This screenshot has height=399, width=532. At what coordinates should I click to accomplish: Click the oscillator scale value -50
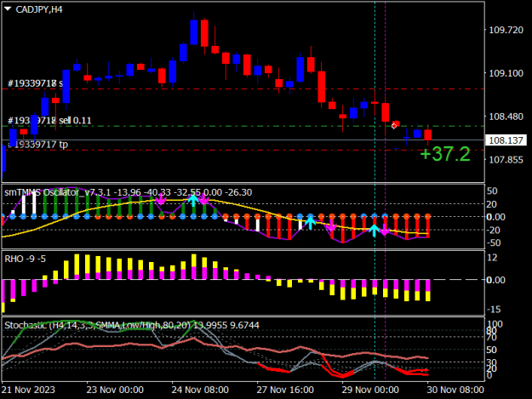pos(494,243)
